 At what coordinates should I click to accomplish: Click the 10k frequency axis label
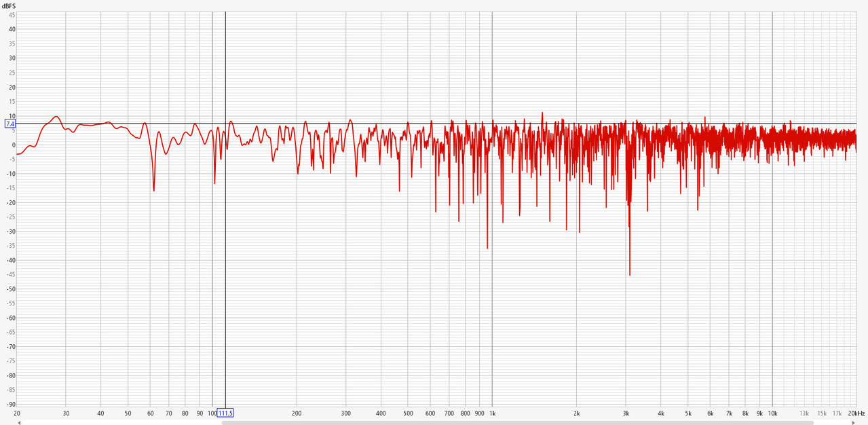click(772, 413)
